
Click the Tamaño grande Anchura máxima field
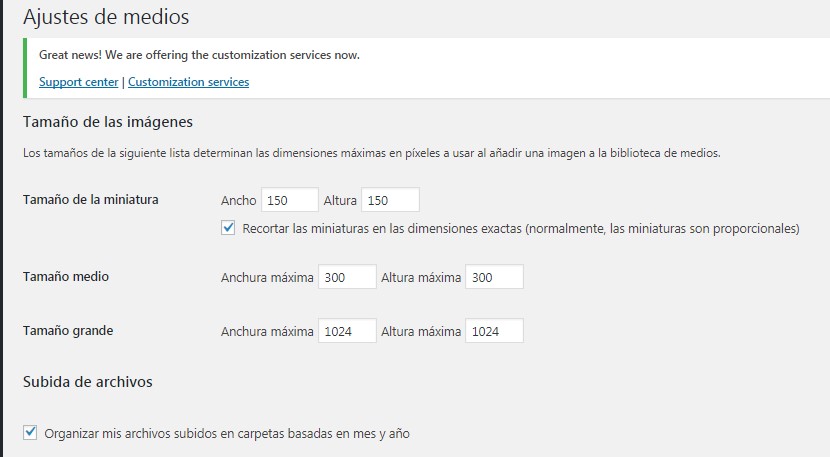(x=347, y=331)
